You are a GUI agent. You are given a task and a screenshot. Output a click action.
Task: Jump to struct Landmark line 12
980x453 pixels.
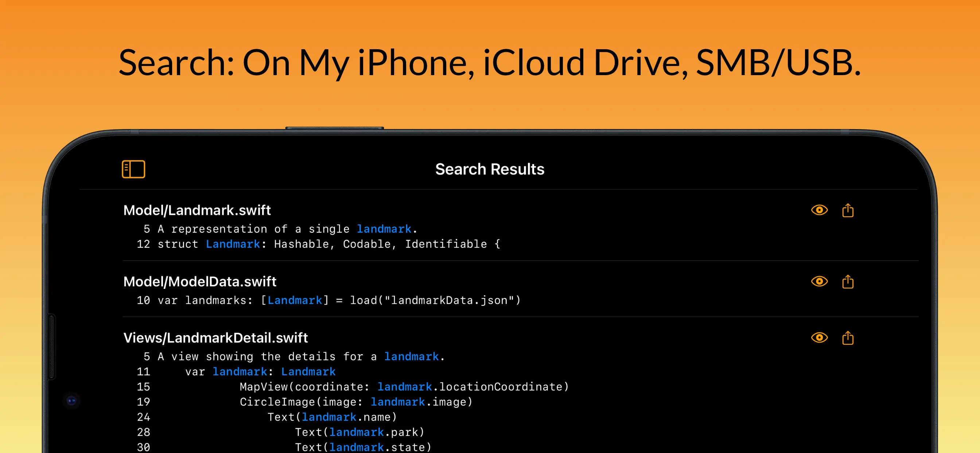[318, 244]
